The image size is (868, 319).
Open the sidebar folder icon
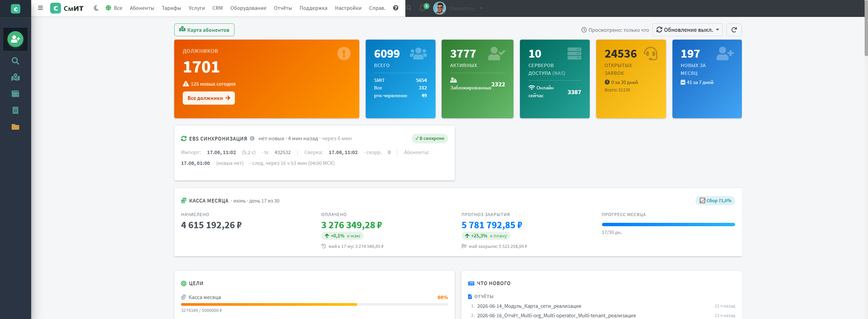point(15,127)
